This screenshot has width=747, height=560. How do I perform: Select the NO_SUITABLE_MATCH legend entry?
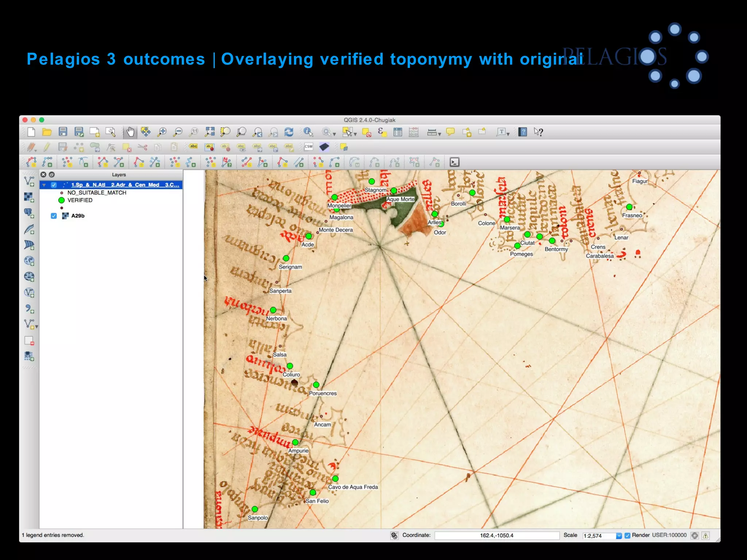coord(97,192)
